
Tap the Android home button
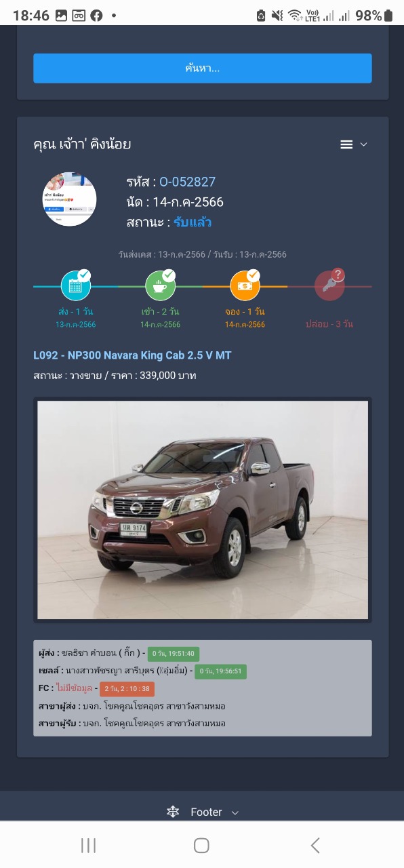(201, 845)
